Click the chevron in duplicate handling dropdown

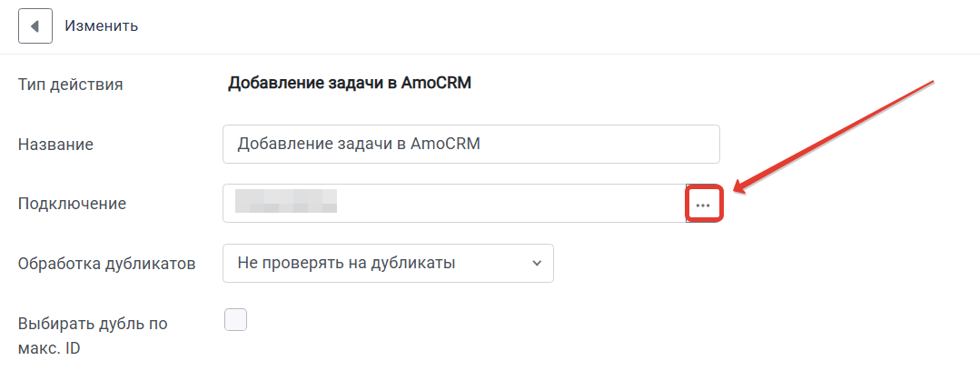coord(536,264)
